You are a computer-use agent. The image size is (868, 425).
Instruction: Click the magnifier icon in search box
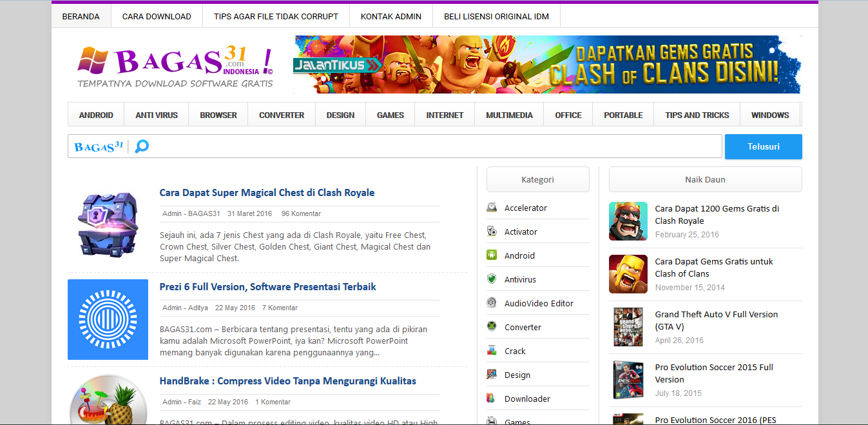[142, 146]
